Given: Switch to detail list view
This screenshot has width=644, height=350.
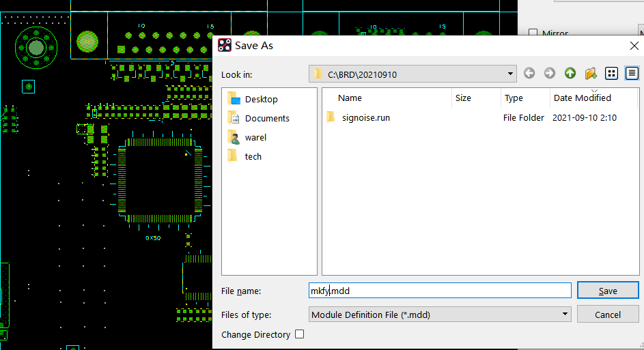Looking at the screenshot, I should (632, 74).
